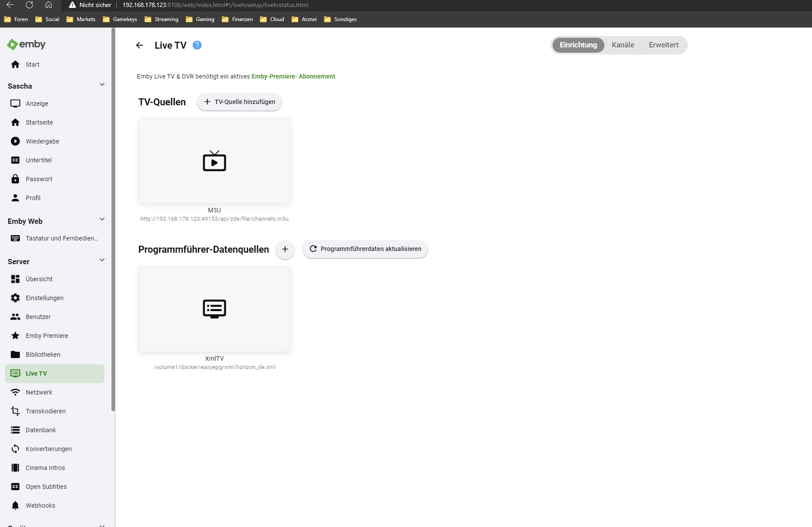Click the emby logo
812x527 pixels.
tap(26, 44)
